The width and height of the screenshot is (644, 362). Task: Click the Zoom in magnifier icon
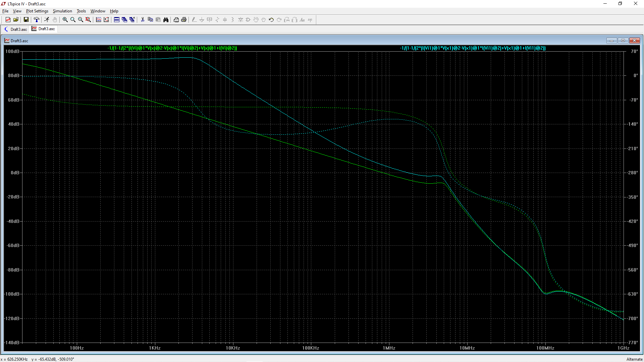[x=65, y=20]
